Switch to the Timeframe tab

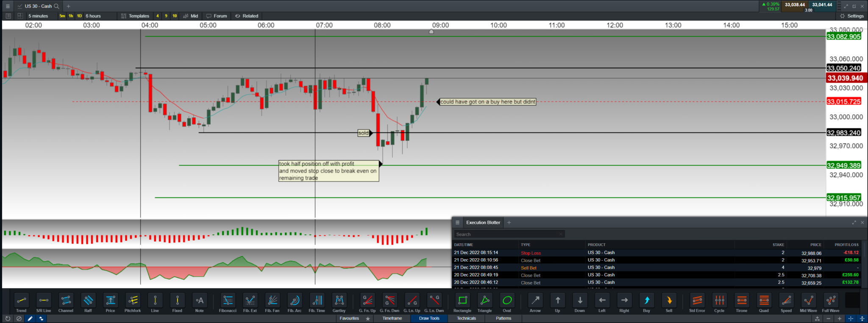[392, 318]
